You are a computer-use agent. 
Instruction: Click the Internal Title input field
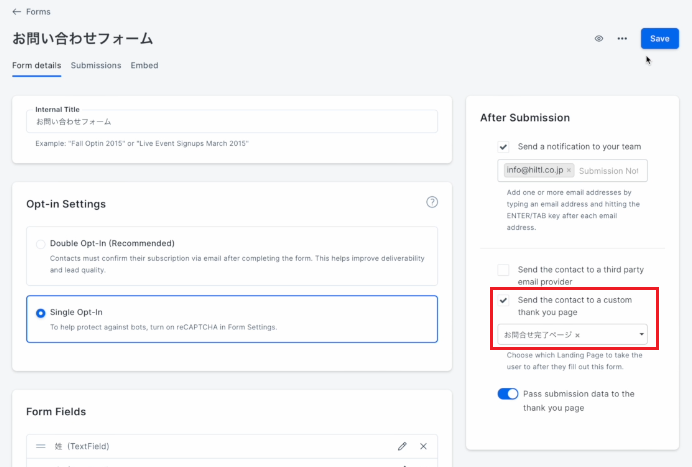(232, 121)
